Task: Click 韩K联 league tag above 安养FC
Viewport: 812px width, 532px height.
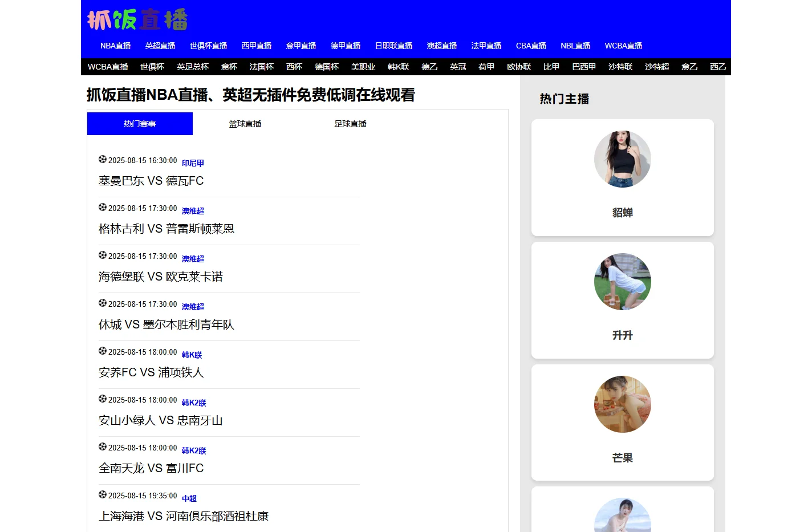Action: point(192,355)
